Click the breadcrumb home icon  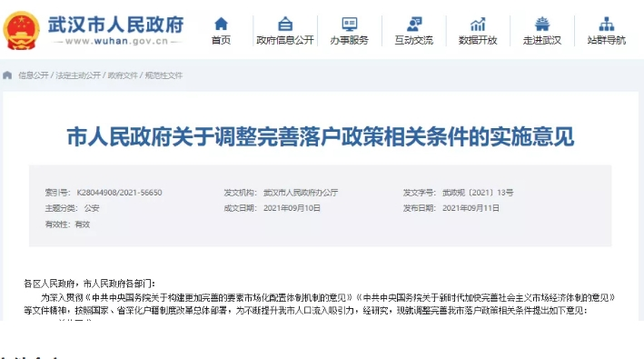[x=7, y=75]
